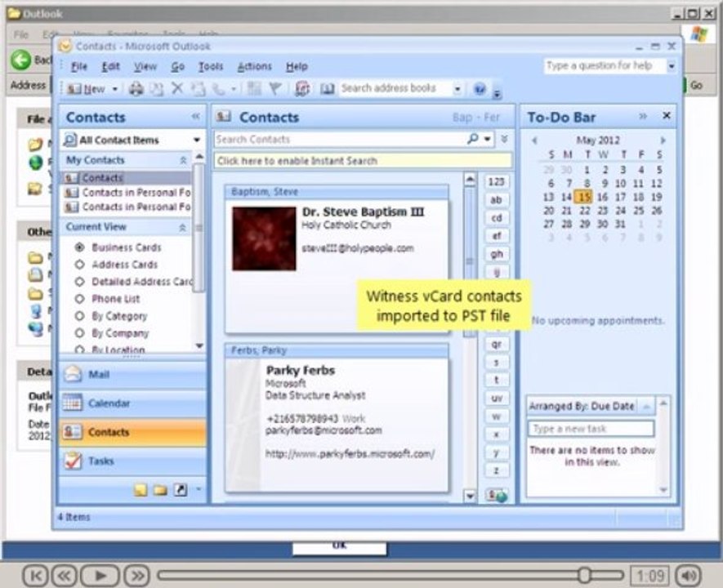Select Business Cards view radio button
Screen dimensions: 723x588
pos(79,247)
